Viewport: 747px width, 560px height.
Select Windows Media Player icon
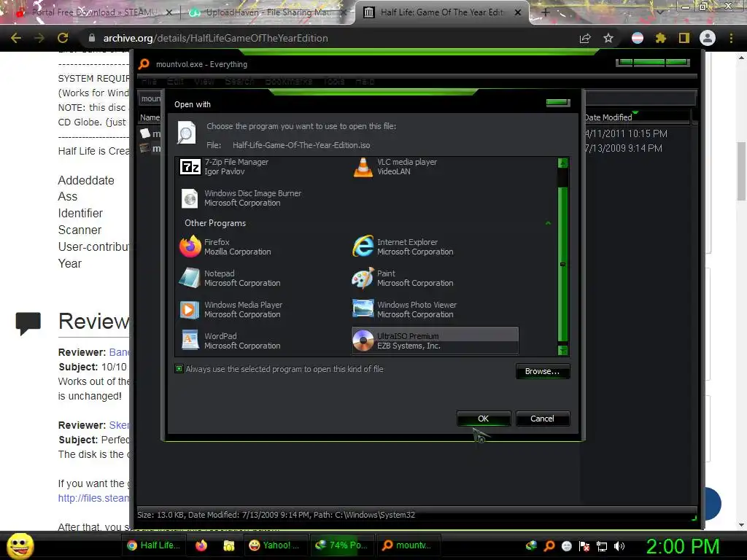(x=190, y=309)
